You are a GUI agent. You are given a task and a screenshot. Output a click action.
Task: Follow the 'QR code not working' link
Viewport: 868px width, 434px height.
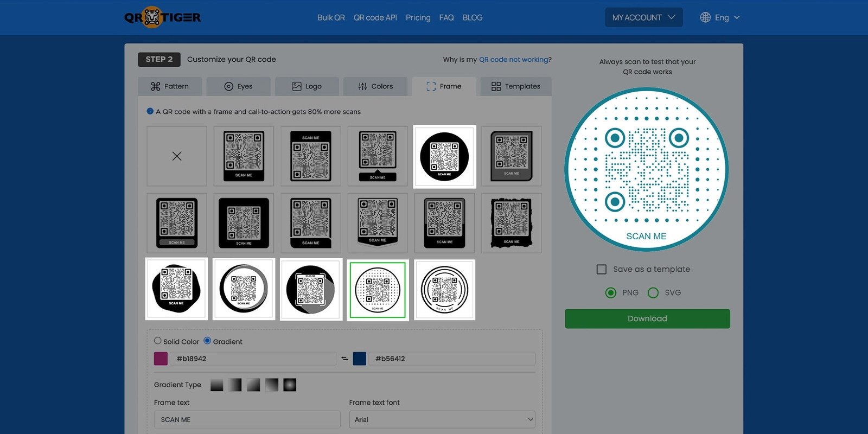click(513, 59)
